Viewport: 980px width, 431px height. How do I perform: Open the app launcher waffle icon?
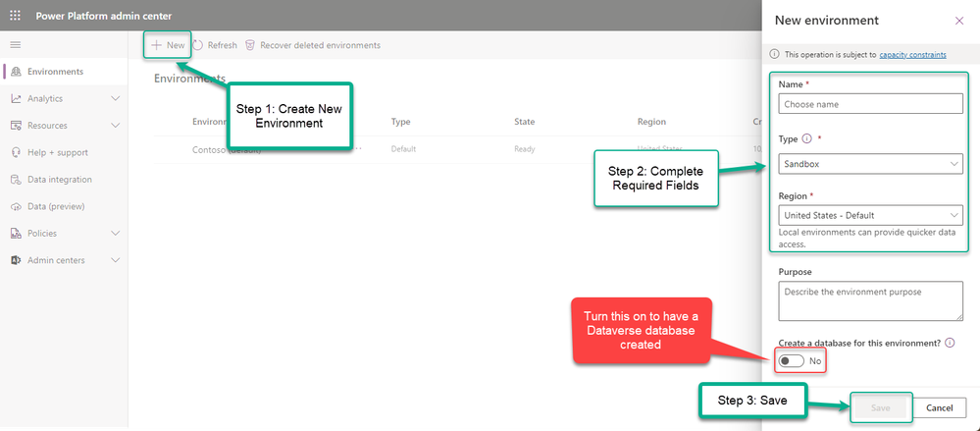pos(16,16)
